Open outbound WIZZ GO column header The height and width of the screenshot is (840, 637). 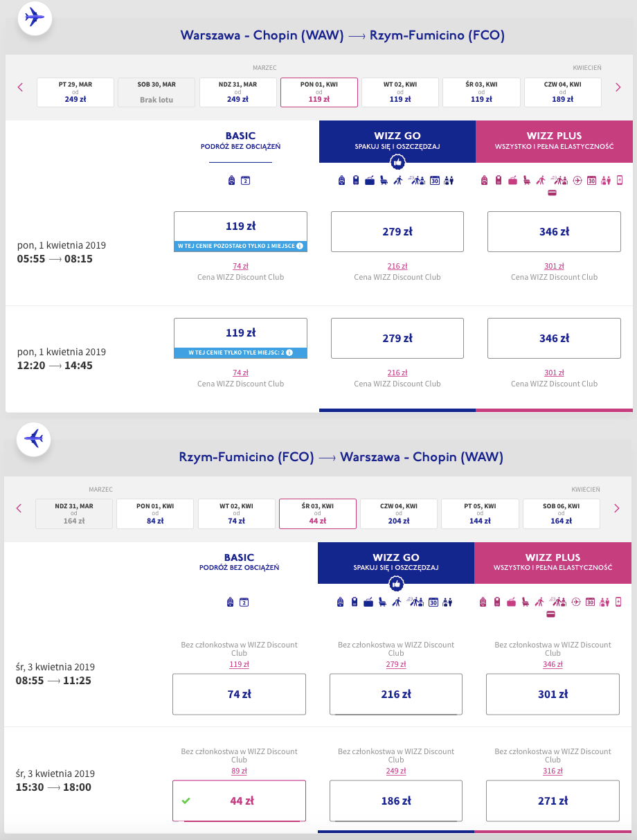[397, 141]
